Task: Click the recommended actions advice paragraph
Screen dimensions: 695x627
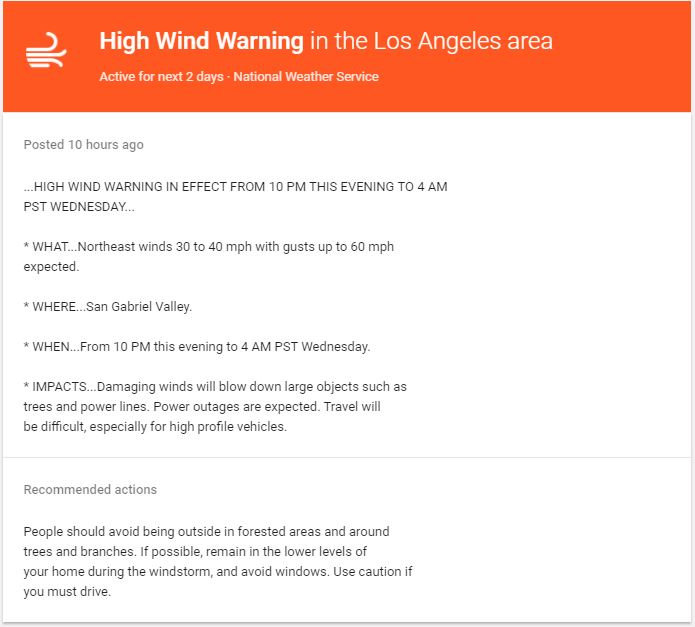Action: tap(218, 561)
